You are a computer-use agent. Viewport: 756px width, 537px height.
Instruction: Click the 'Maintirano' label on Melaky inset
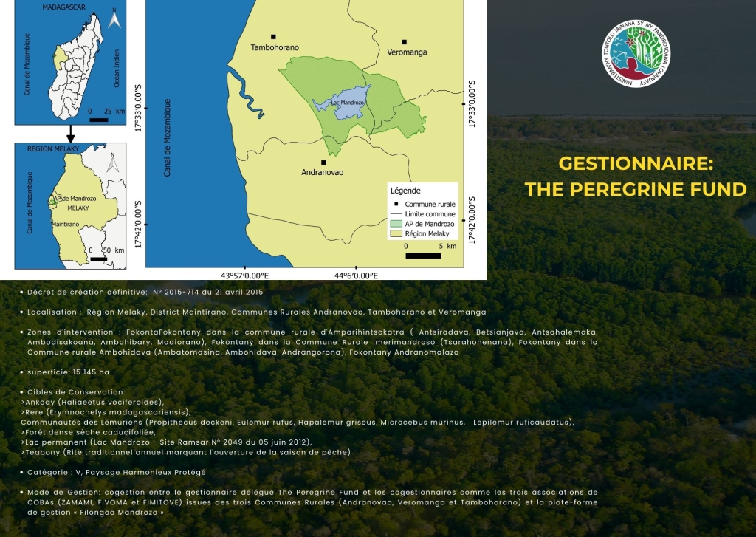[65, 225]
